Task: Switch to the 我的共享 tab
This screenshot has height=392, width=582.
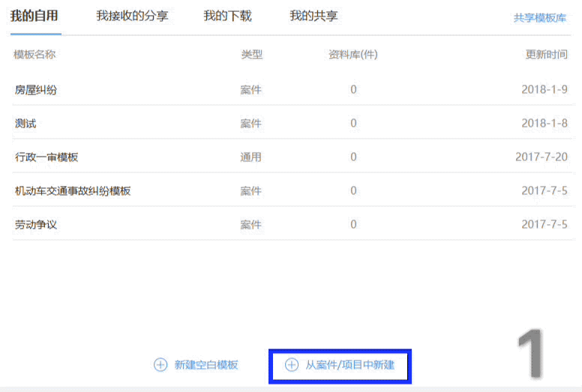Action: tap(313, 16)
